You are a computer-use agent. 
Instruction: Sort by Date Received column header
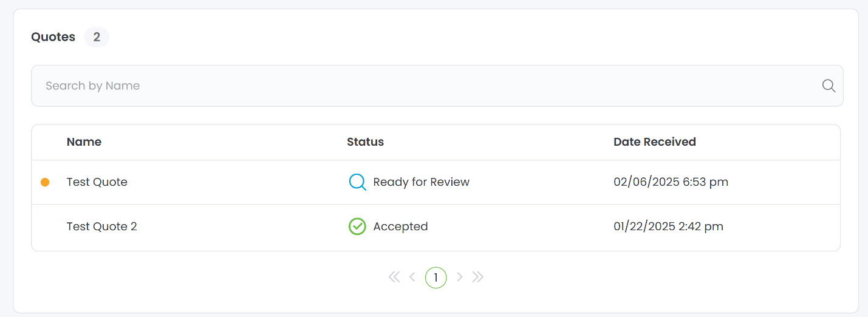pos(655,142)
